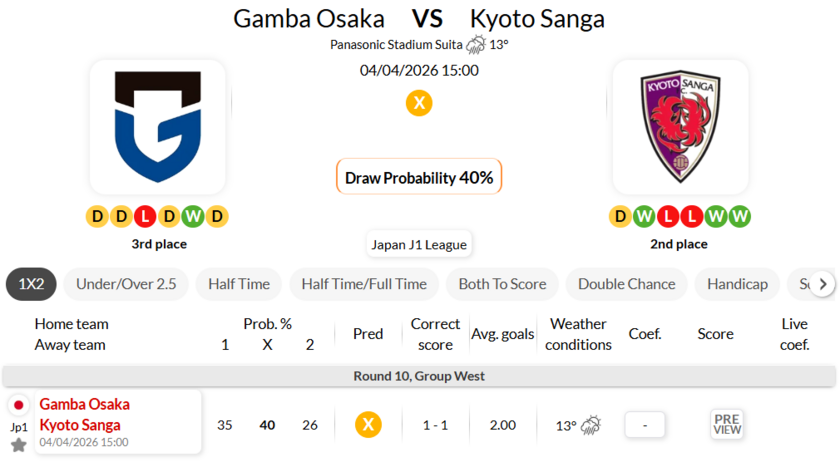The image size is (840, 462).
Task: Open the Gamba Osaka vs Kyoto Sanga match link
Action: [x=85, y=414]
